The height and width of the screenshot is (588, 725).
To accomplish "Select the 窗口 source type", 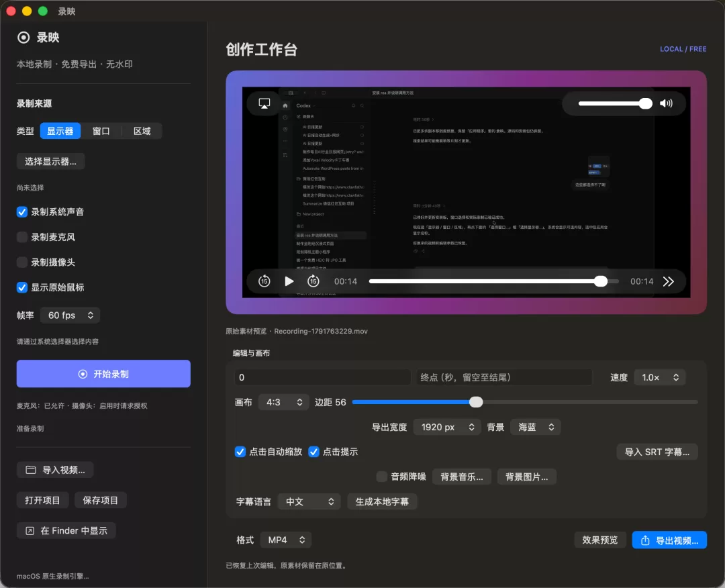I will 101,132.
